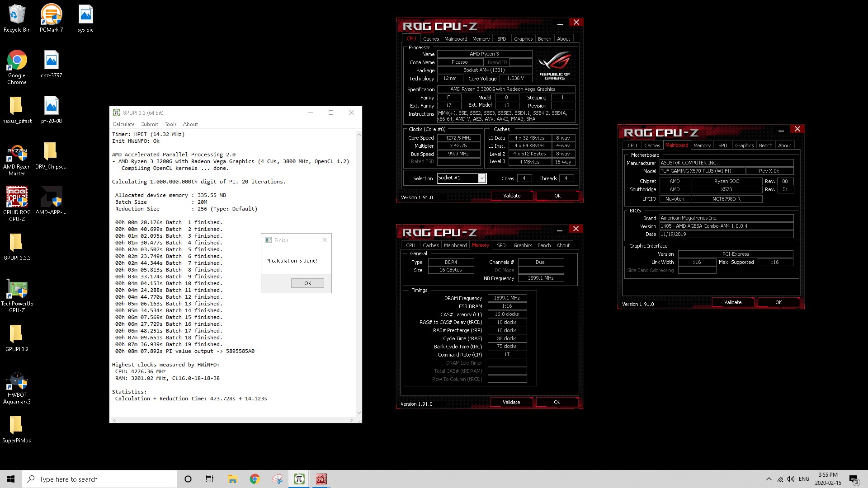Switch to the ROG CPU-Z taskbar button

[x=321, y=479]
